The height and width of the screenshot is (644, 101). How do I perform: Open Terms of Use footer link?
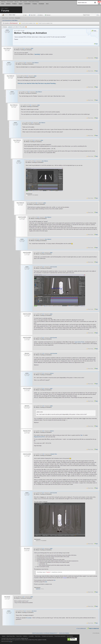tap(19, 636)
